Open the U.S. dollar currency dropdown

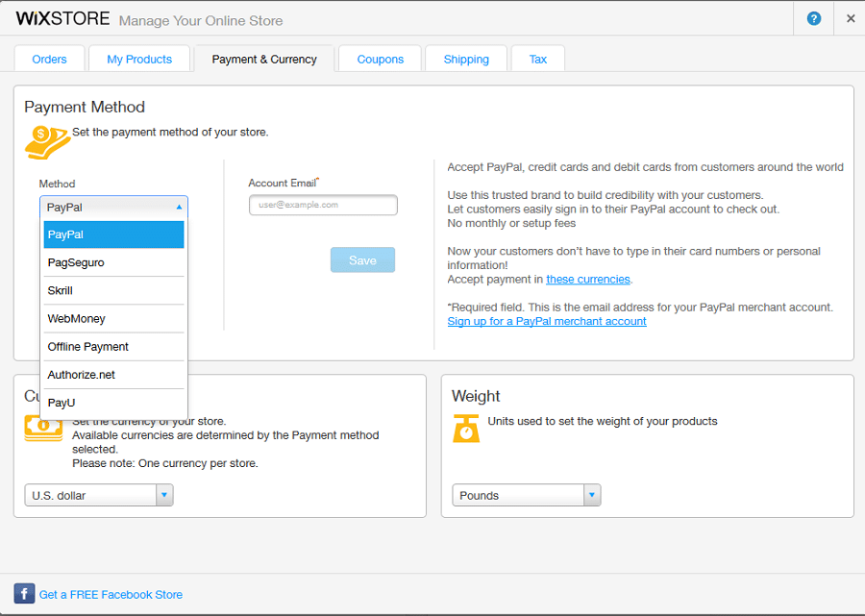pos(99,495)
